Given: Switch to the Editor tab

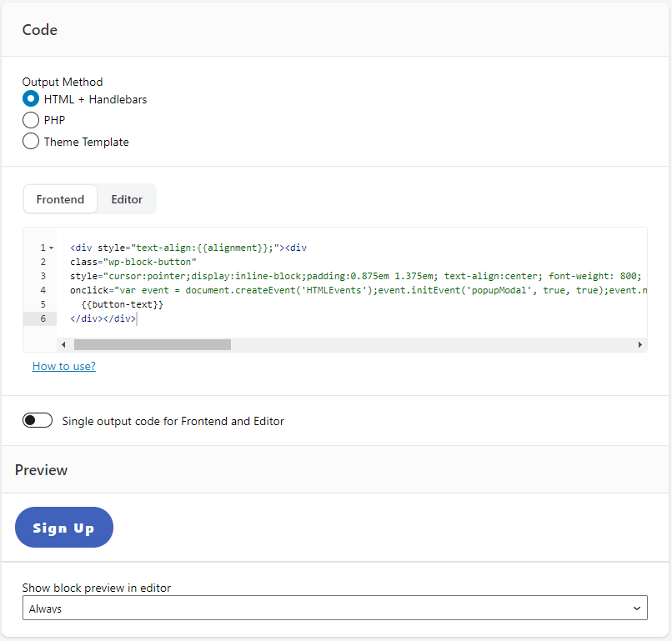Looking at the screenshot, I should coord(127,199).
